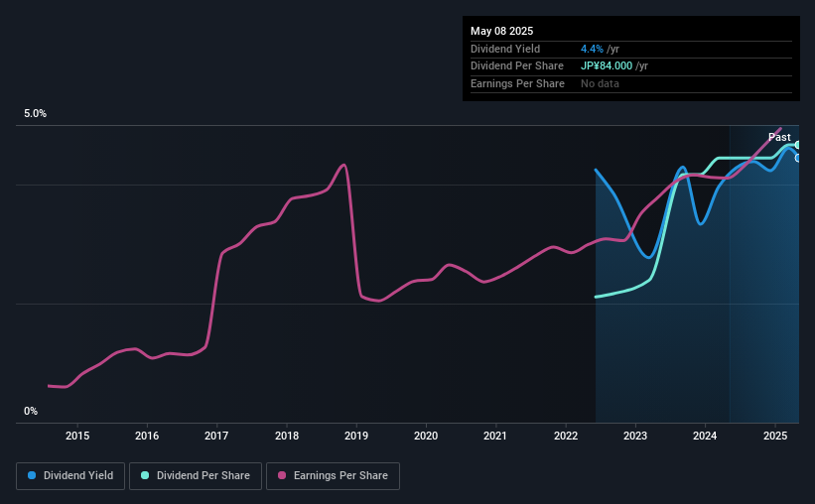Click the 2017 x-axis label

click(216, 436)
